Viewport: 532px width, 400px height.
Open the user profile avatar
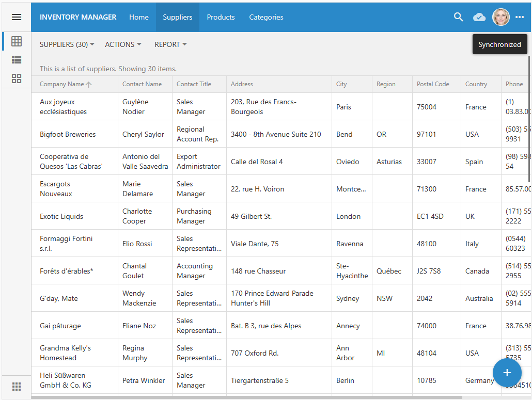(500, 17)
